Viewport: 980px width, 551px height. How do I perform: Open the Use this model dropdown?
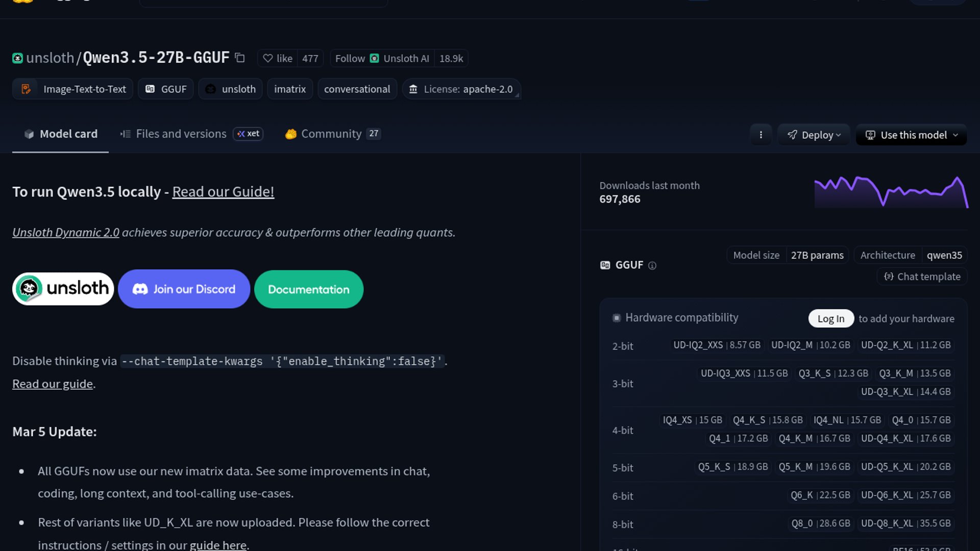click(x=912, y=135)
